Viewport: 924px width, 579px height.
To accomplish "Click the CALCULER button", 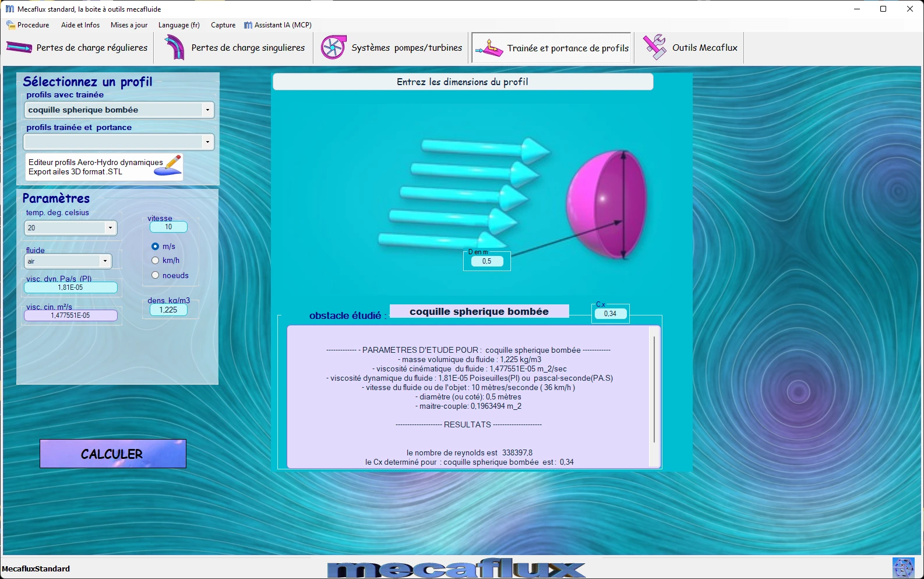I will 113,454.
